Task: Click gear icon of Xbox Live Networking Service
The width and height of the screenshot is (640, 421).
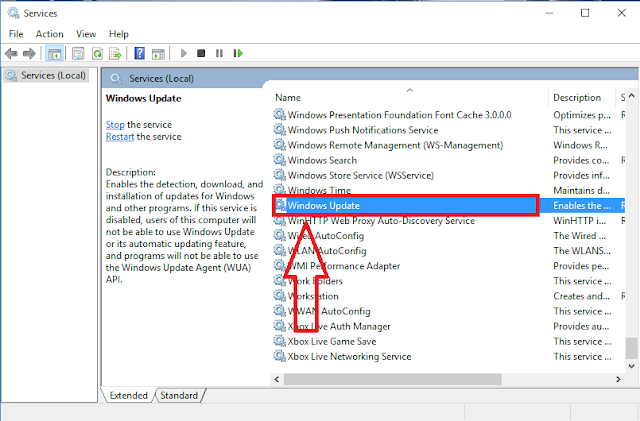Action: (280, 356)
